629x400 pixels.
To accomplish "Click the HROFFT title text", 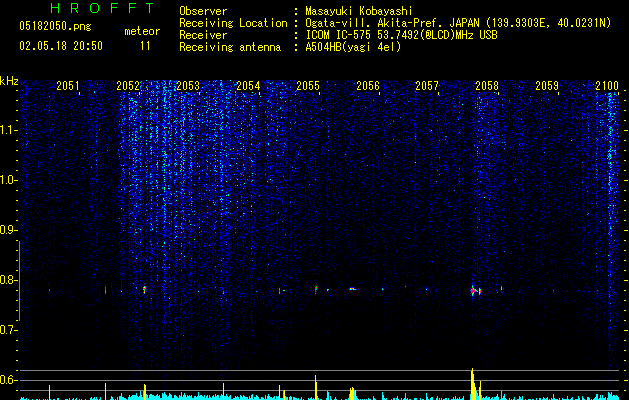I will pyautogui.click(x=102, y=8).
